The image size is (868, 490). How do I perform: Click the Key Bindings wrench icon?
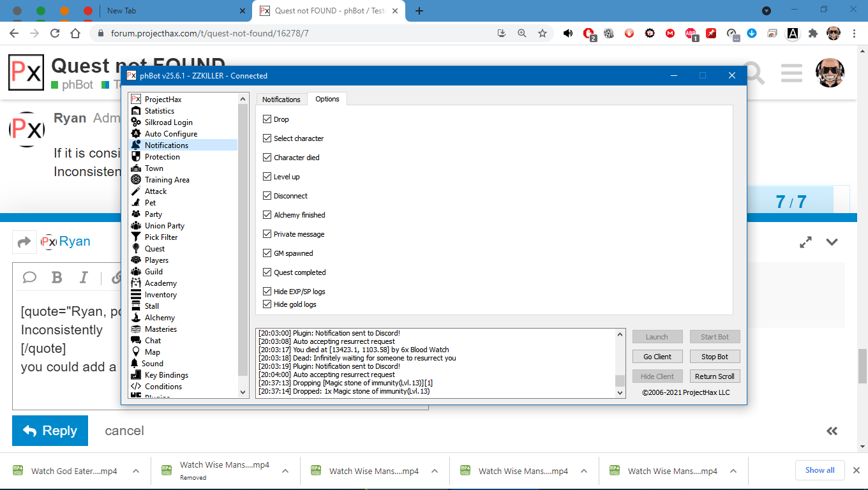coord(135,375)
